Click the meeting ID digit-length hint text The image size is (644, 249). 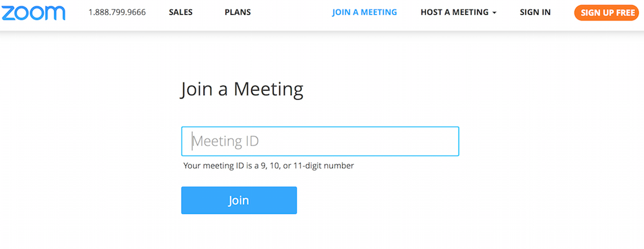(269, 166)
